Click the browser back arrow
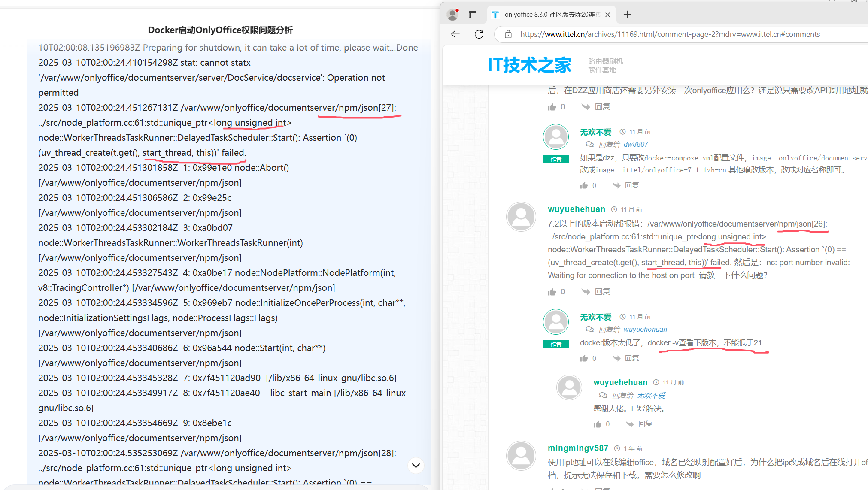 [x=455, y=34]
